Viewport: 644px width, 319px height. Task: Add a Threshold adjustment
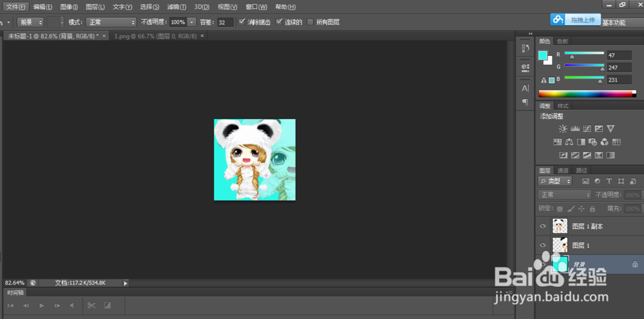pos(587,155)
